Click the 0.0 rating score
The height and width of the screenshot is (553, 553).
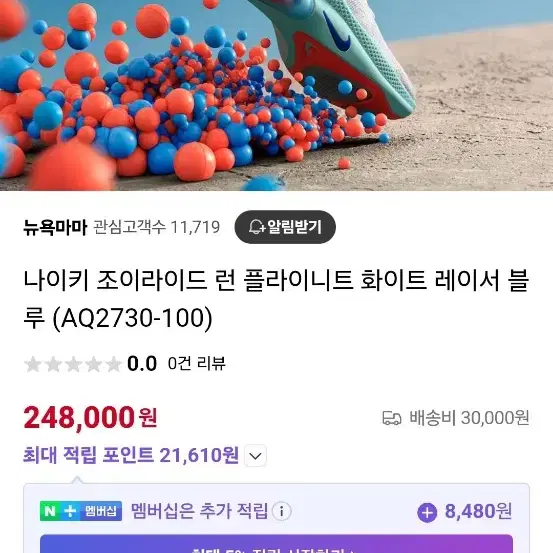142,364
